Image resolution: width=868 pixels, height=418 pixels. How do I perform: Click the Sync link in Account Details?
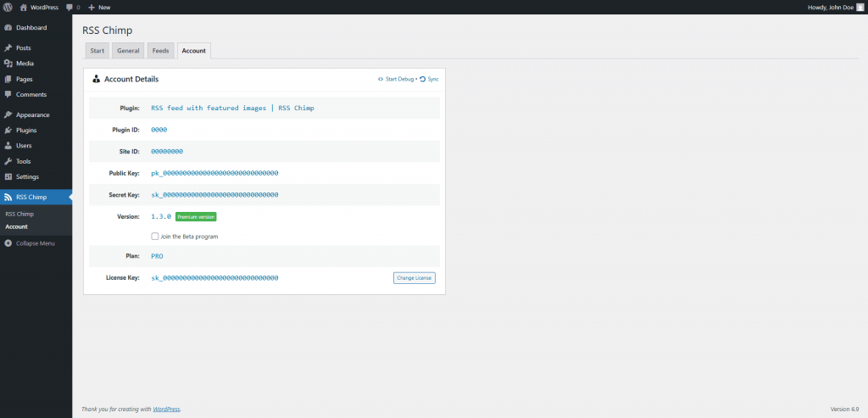tap(430, 79)
